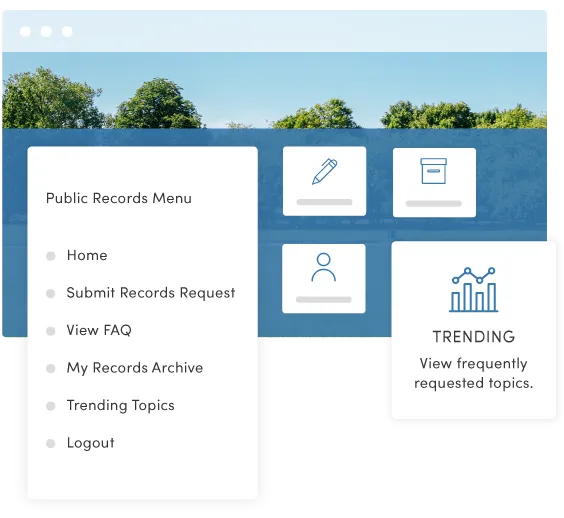The height and width of the screenshot is (518, 564).
Task: Click the bullet beside Logout
Action: pyautogui.click(x=51, y=443)
